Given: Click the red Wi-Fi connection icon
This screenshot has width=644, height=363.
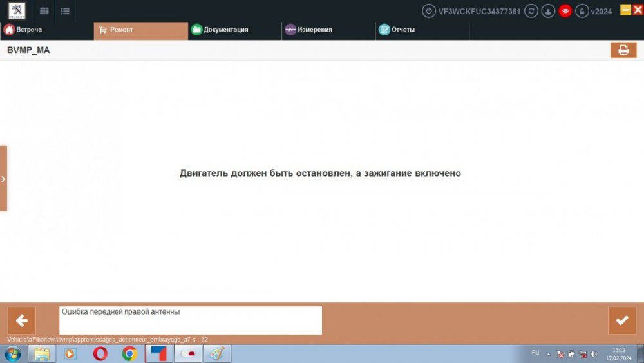Looking at the screenshot, I should click(x=565, y=11).
